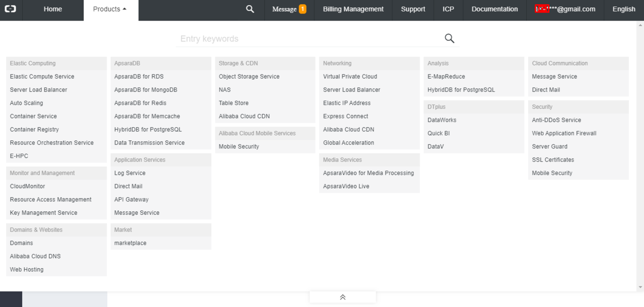Image resolution: width=644 pixels, height=307 pixels.
Task: Select Auto Scaling
Action: pos(27,103)
